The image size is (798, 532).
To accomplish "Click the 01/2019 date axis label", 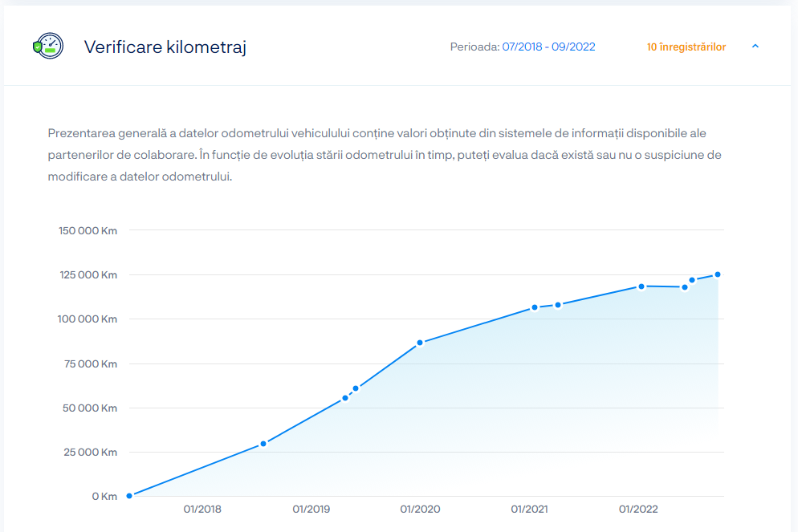I will click(x=311, y=509).
